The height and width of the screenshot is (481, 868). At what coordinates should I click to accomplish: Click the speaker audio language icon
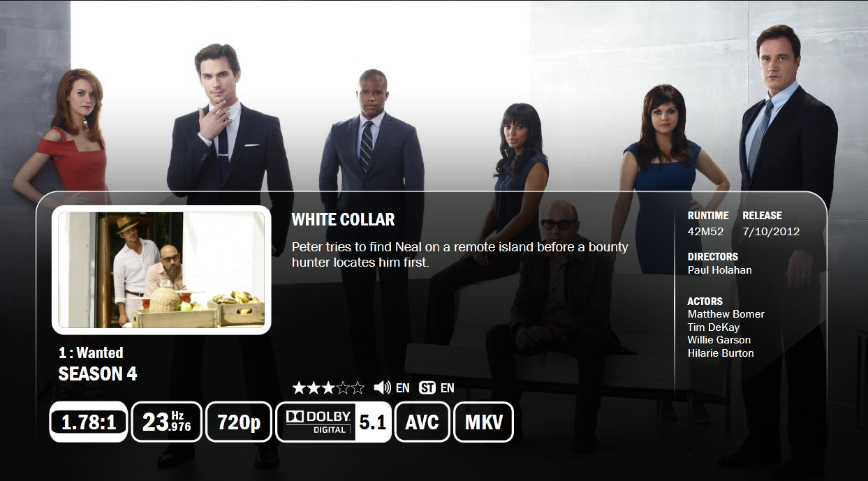[x=382, y=387]
